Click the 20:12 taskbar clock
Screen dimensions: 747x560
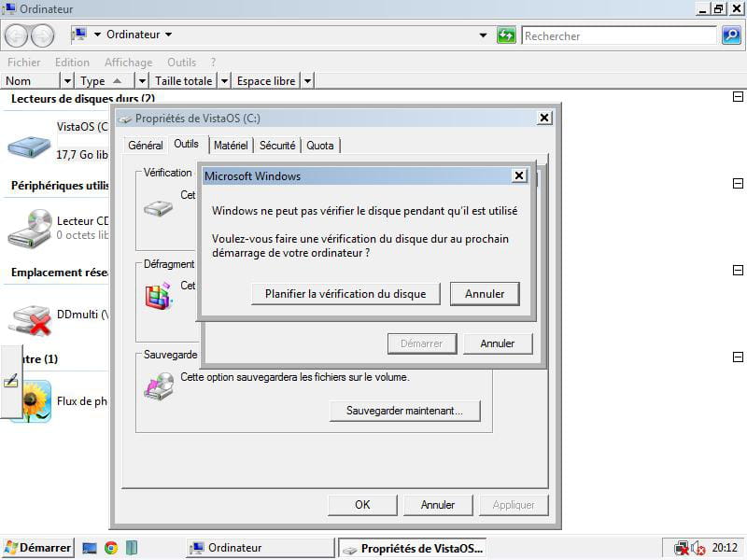[x=725, y=548]
